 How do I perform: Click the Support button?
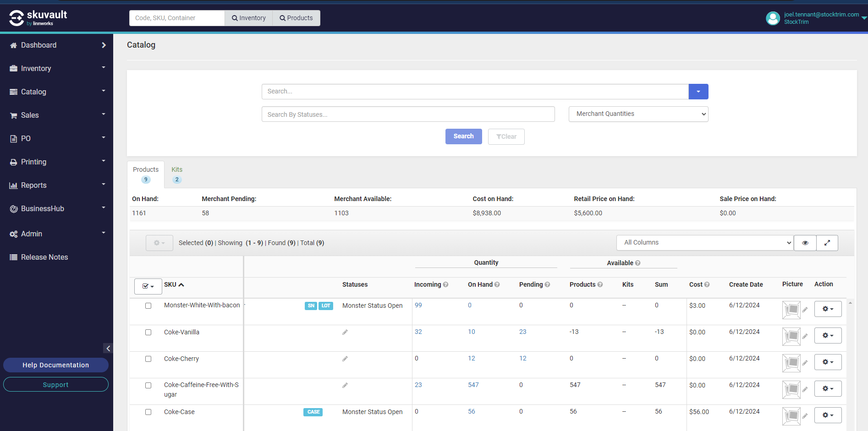point(56,385)
